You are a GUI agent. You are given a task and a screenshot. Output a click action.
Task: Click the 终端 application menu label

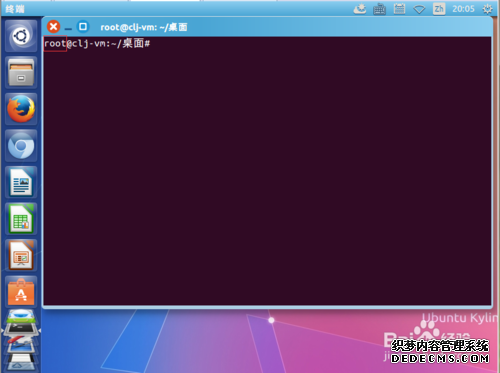coord(15,9)
